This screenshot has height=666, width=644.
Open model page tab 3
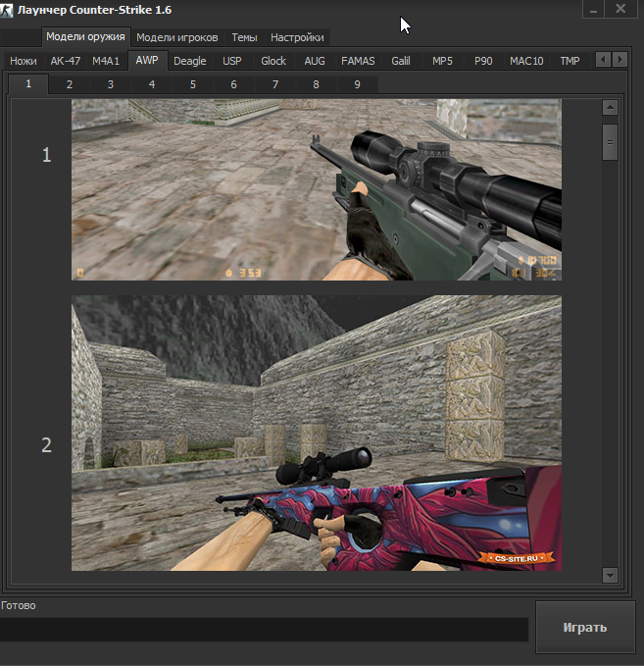coord(111,84)
